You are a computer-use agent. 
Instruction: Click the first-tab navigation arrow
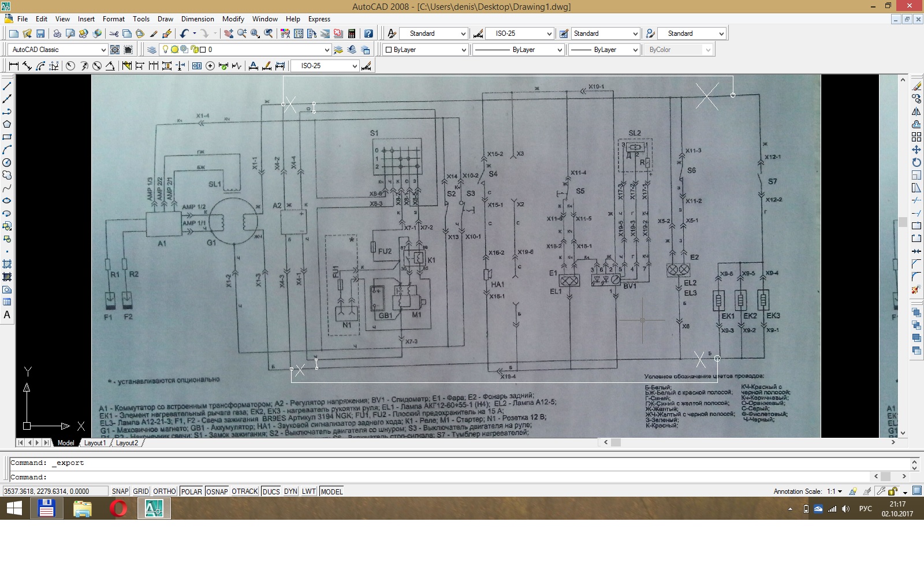click(x=20, y=443)
